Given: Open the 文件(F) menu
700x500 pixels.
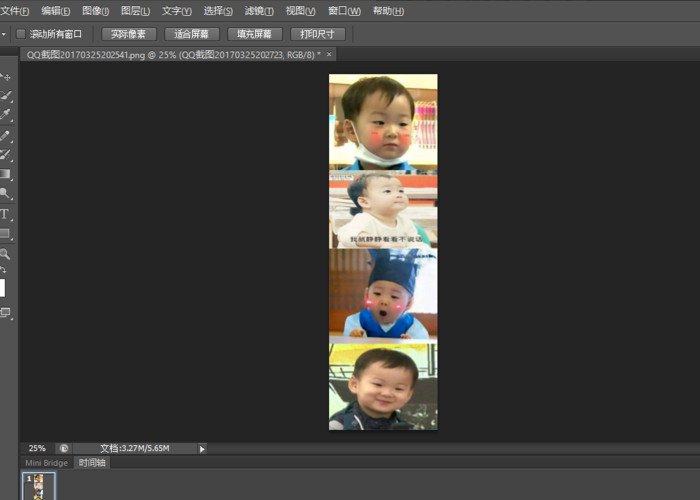Looking at the screenshot, I should 15,11.
